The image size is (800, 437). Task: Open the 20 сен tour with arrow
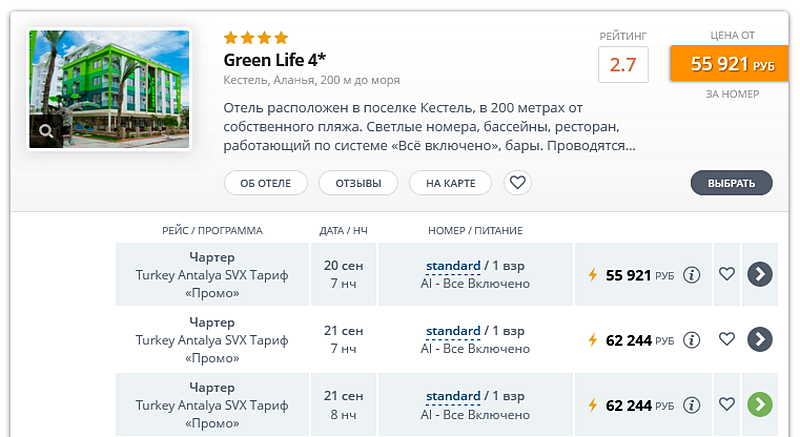(760, 274)
